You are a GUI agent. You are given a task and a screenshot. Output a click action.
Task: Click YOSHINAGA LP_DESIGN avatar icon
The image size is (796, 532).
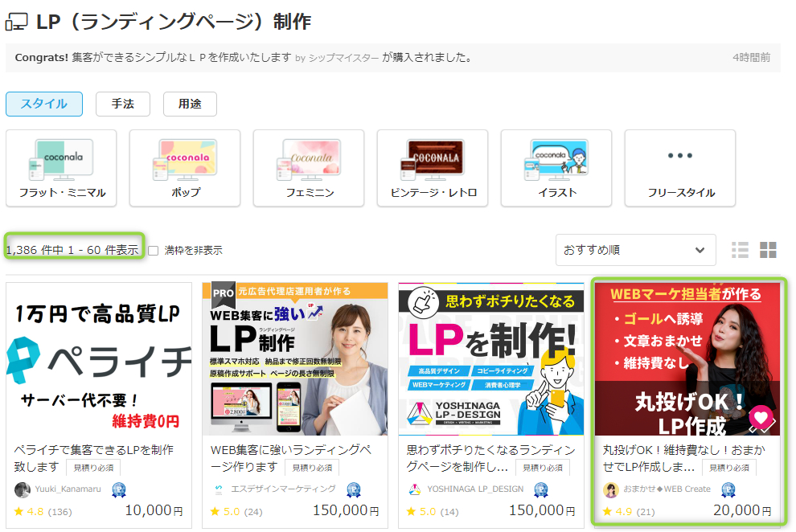pos(415,490)
